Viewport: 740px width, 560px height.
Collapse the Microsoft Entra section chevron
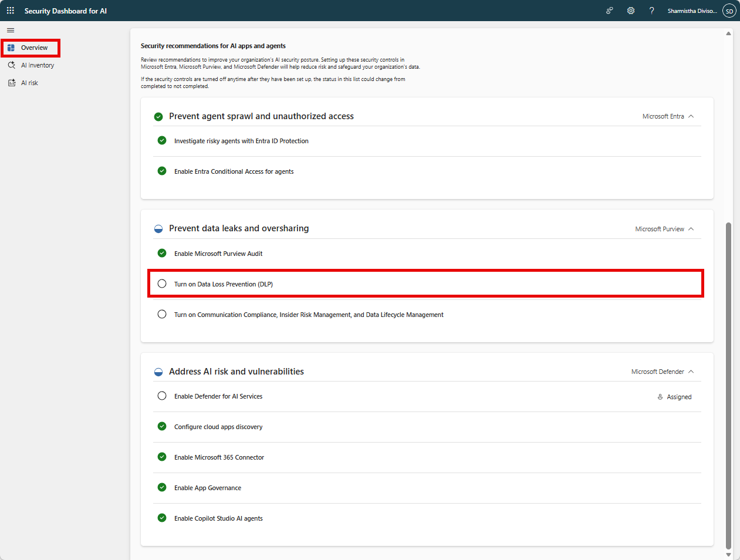tap(691, 116)
